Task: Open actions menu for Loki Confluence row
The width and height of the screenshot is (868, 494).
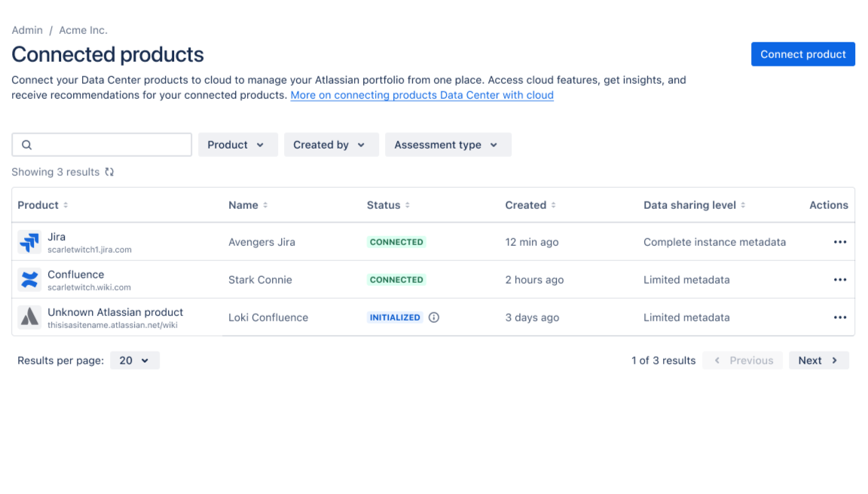Action: coord(840,318)
